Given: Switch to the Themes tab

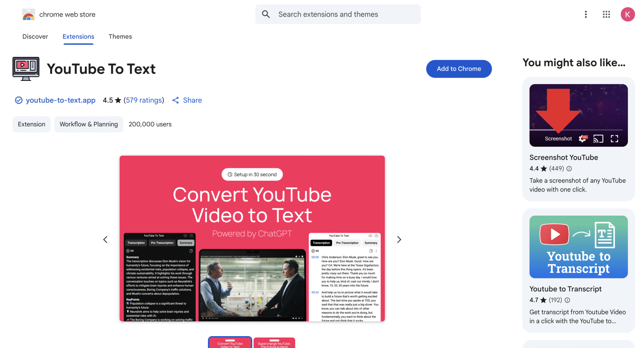Looking at the screenshot, I should 120,36.
